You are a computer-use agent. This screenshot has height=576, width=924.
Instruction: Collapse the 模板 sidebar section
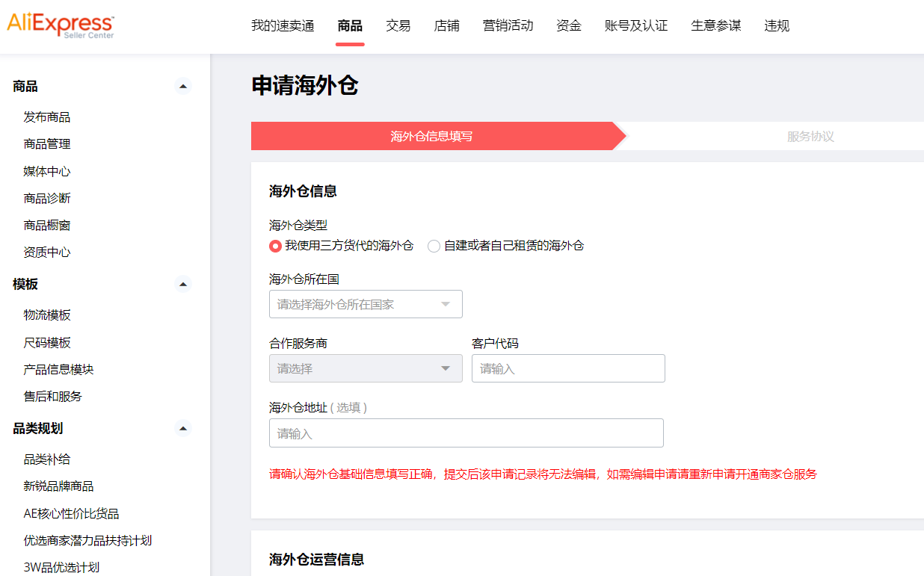tap(183, 284)
